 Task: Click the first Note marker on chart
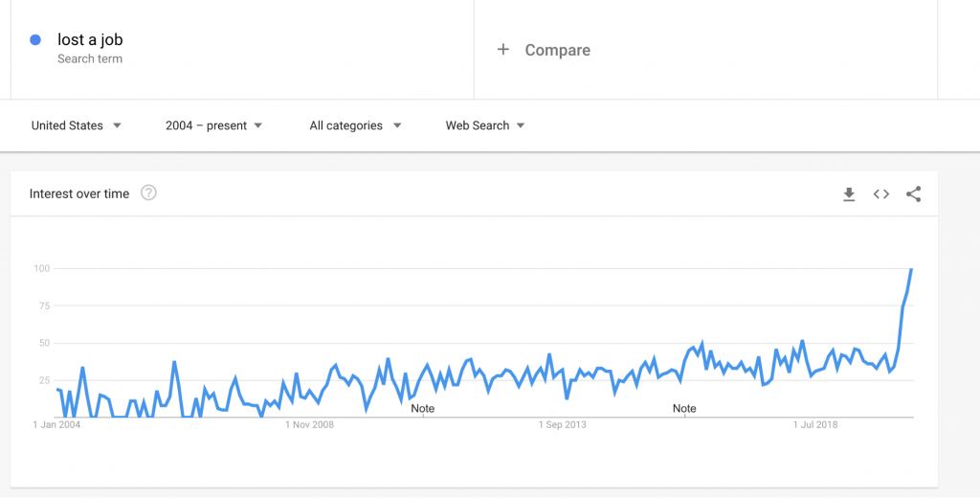point(422,408)
